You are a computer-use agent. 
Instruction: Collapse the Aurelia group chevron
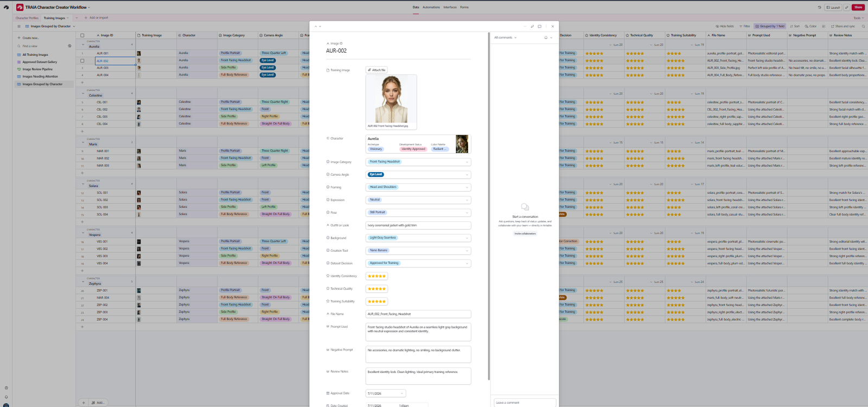coord(83,46)
